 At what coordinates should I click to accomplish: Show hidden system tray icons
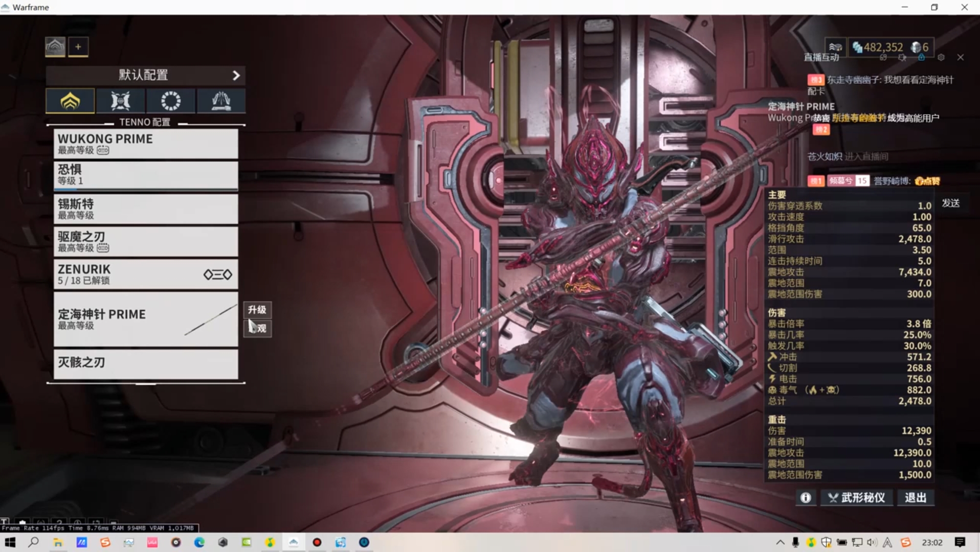point(780,542)
